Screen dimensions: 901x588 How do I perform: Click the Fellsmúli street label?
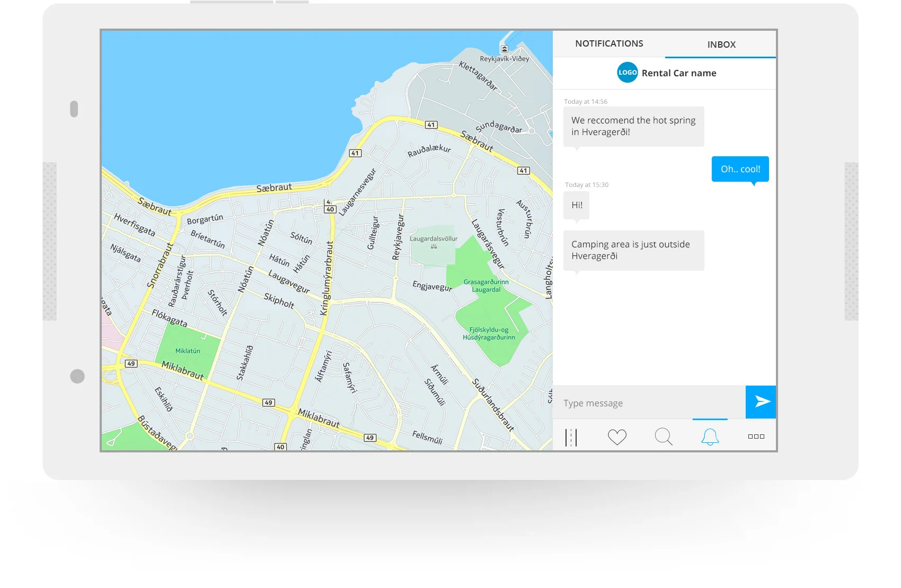point(427,437)
